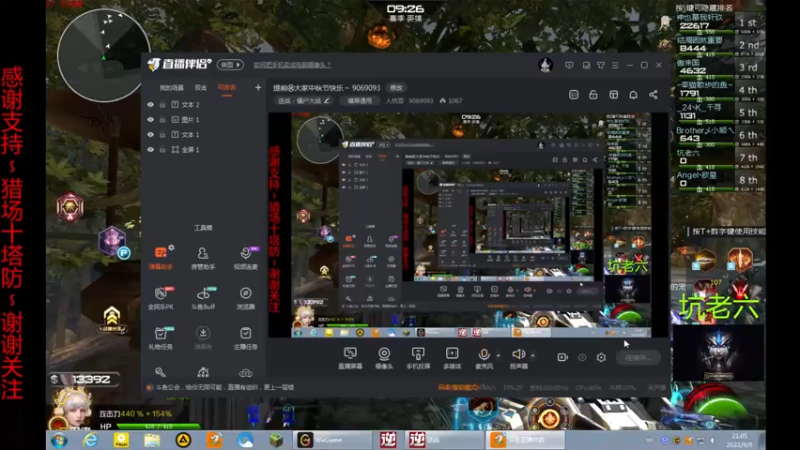Image resolution: width=800 pixels, height=450 pixels.
Task: Open the danmaku list panel icon
Action: (x=573, y=95)
